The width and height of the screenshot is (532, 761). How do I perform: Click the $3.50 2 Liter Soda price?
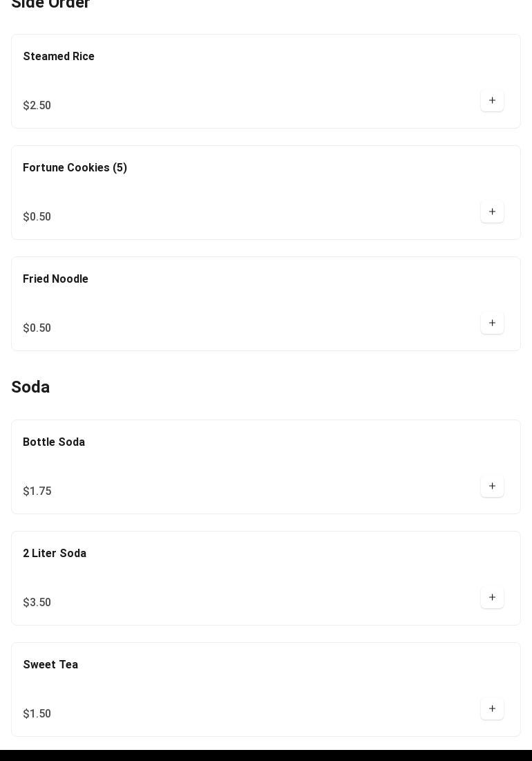(37, 603)
